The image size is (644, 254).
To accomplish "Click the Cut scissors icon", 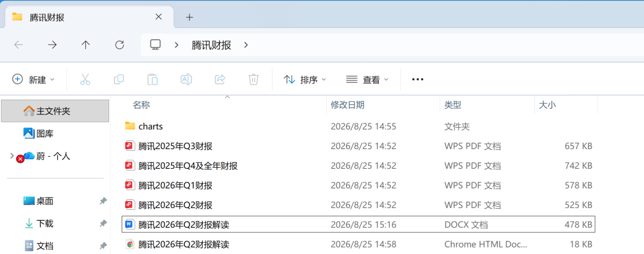I will click(85, 79).
